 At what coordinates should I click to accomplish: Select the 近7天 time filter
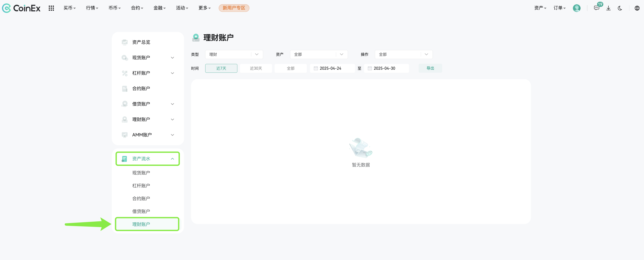[221, 68]
